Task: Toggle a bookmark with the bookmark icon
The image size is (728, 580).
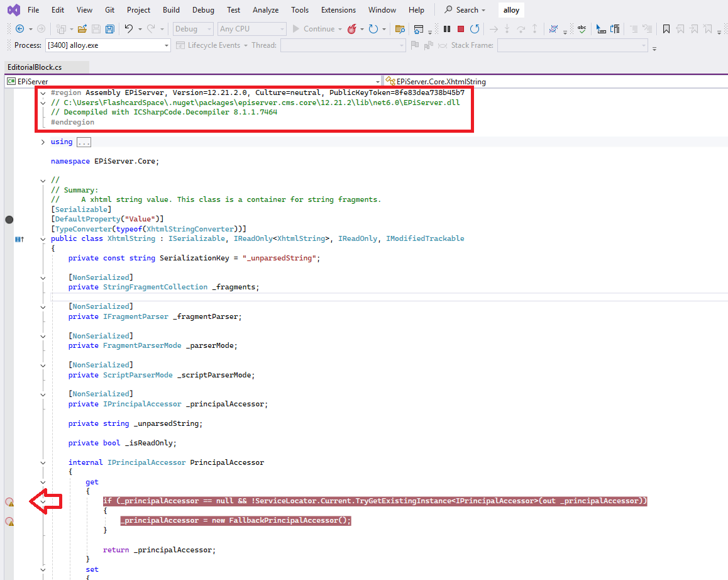Action: (x=666, y=29)
